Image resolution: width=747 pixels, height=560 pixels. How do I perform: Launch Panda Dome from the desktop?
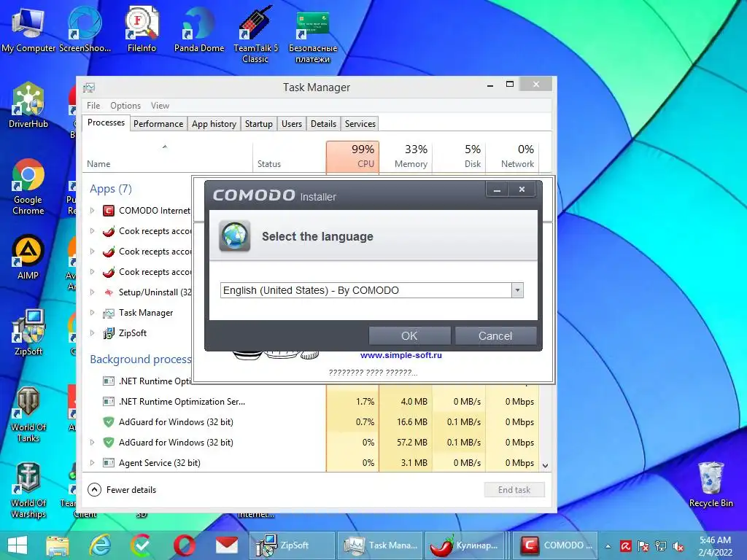198,28
